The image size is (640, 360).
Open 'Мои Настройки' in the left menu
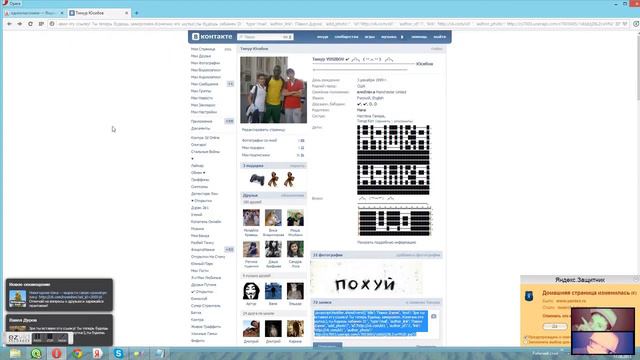204,112
